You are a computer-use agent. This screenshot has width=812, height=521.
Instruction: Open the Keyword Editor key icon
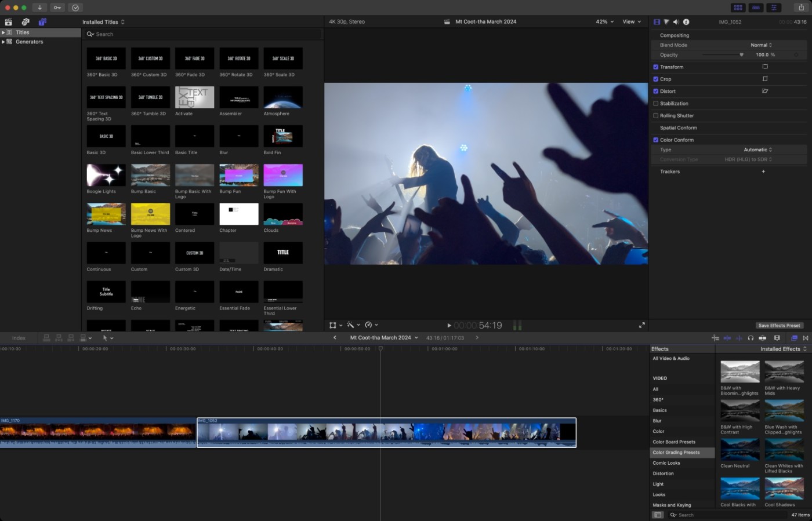57,8
